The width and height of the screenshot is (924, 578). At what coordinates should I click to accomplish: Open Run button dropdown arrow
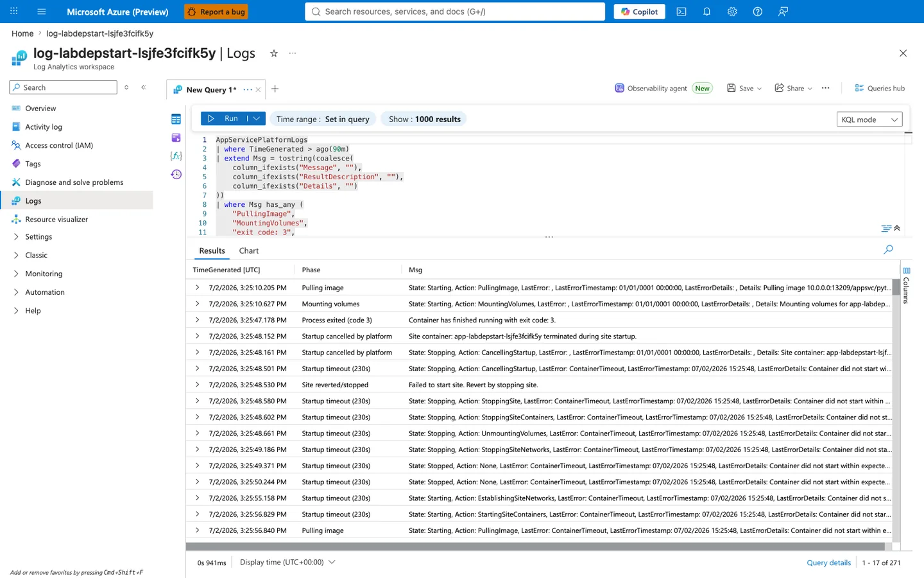click(x=257, y=119)
